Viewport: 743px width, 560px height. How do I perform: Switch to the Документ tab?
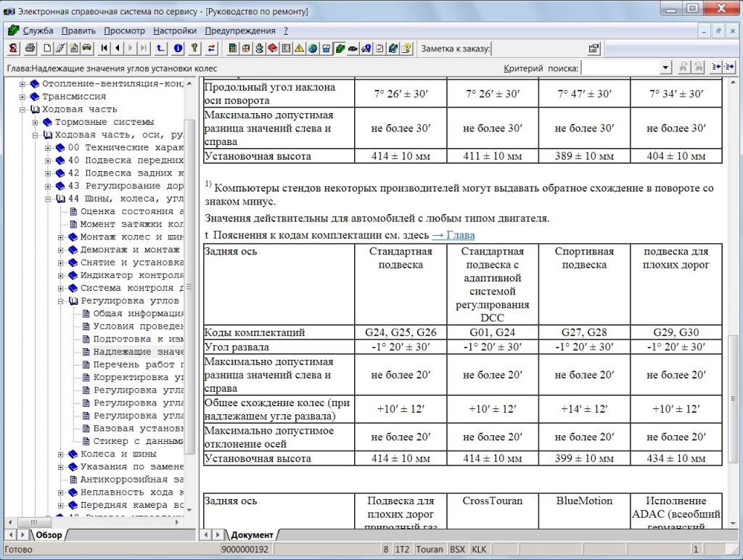[x=252, y=535]
